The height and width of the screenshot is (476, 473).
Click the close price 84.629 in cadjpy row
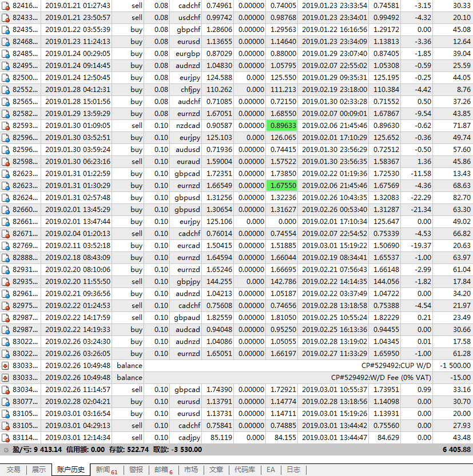click(388, 438)
